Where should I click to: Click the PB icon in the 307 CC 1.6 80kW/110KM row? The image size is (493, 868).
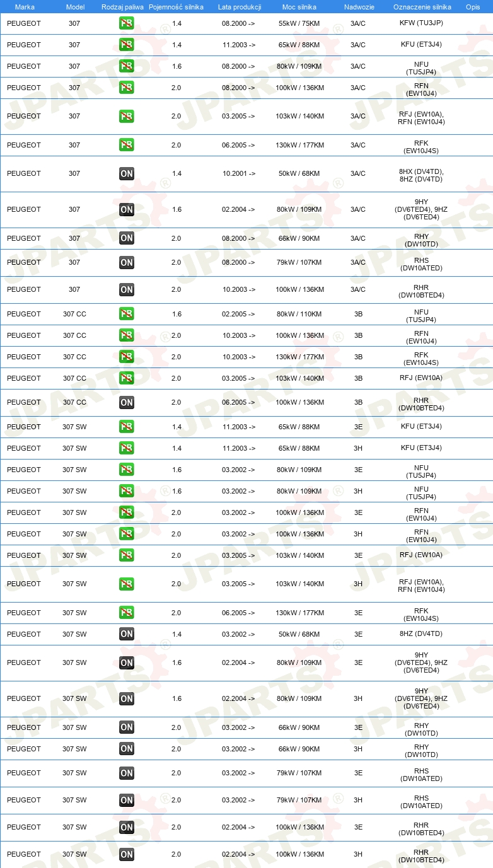click(x=127, y=314)
